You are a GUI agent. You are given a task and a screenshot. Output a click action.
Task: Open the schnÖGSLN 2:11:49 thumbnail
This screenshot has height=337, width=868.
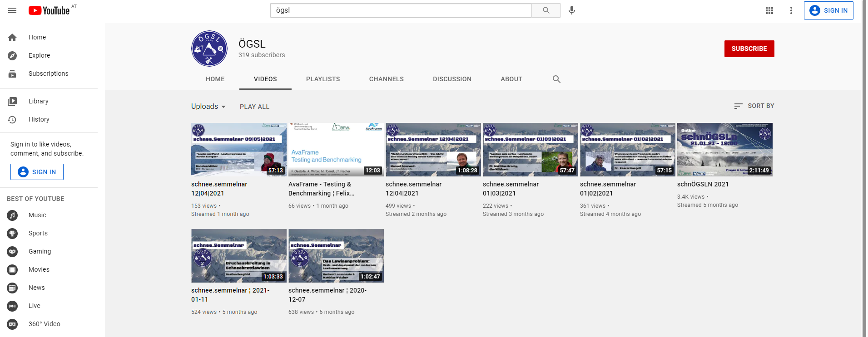point(725,150)
